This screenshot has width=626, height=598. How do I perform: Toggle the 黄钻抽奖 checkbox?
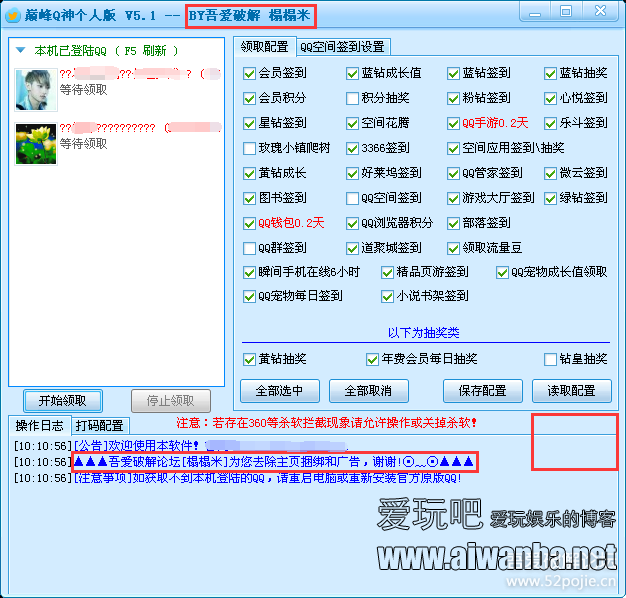pos(250,359)
